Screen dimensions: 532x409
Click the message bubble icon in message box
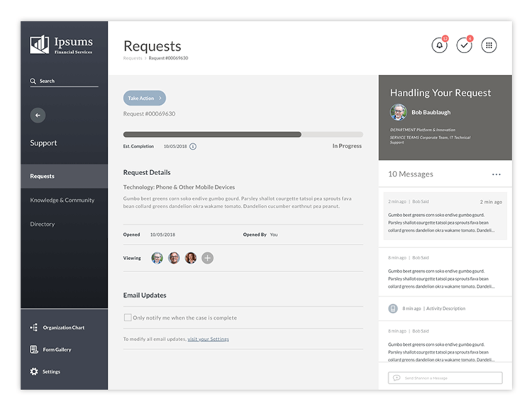(397, 378)
